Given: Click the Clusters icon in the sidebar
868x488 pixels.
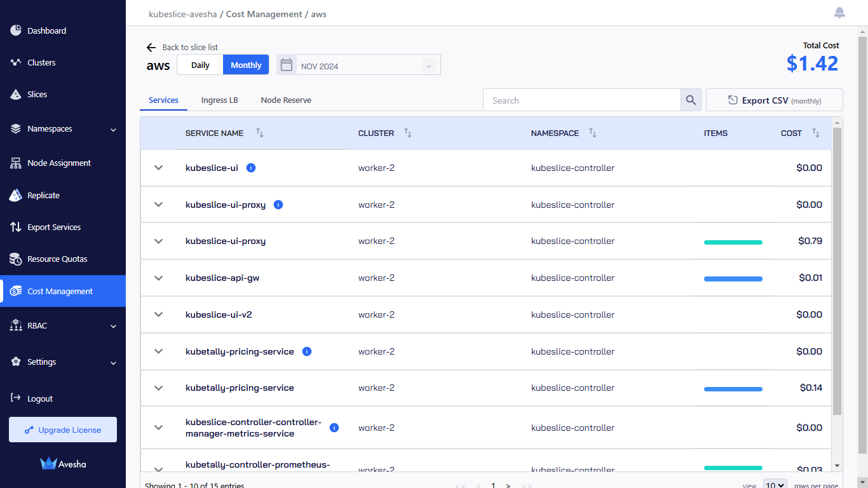Looking at the screenshot, I should pos(16,62).
